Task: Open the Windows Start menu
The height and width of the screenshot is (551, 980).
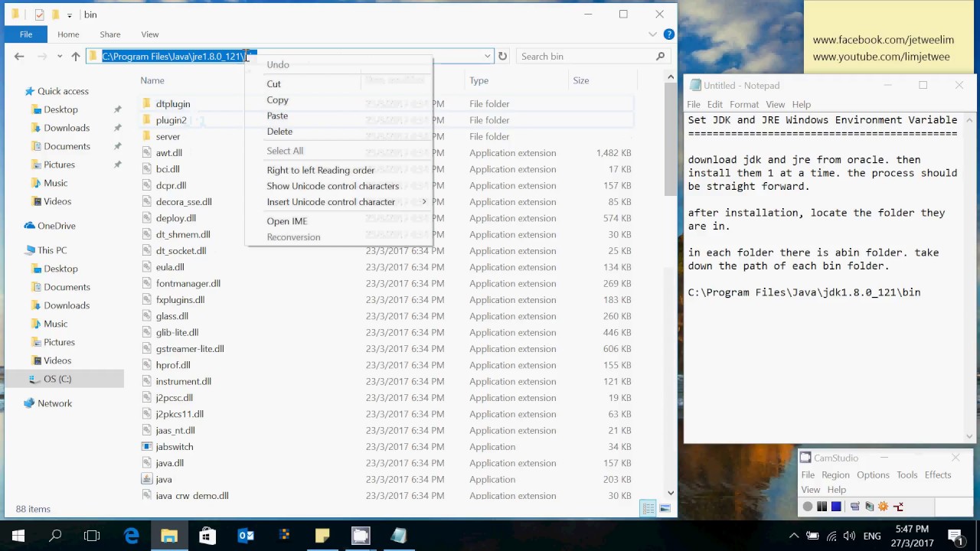Action: point(18,536)
